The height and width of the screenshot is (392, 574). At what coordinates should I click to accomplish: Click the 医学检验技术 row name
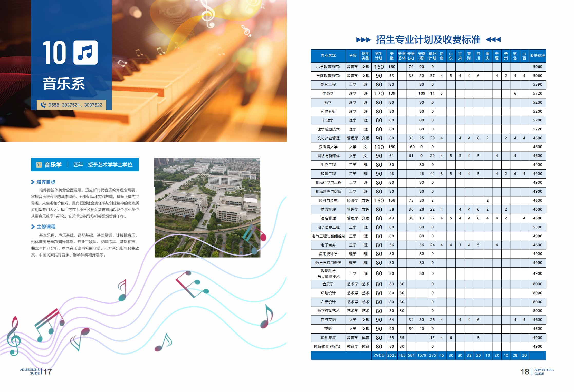pyautogui.click(x=328, y=129)
